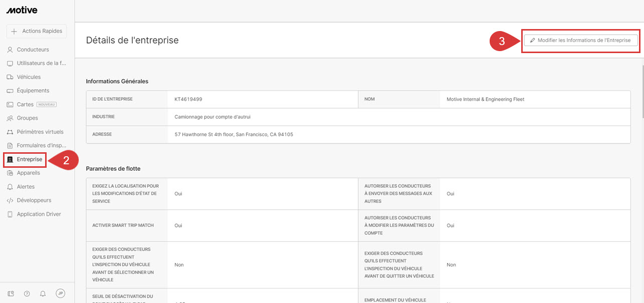644x303 pixels.
Task: Open Cartes marked Nouveau
Action: 25,105
